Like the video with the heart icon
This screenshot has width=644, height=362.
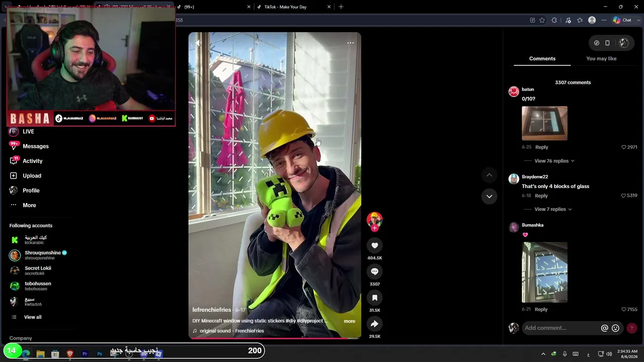pyautogui.click(x=374, y=245)
